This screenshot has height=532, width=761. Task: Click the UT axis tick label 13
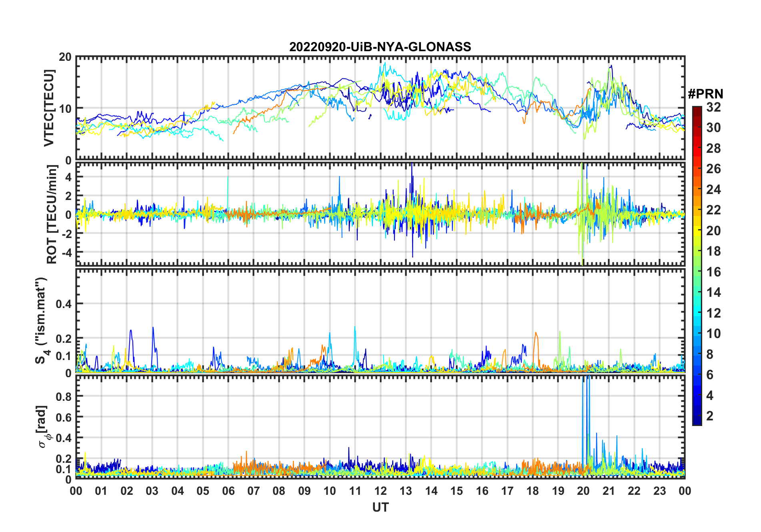406,491
